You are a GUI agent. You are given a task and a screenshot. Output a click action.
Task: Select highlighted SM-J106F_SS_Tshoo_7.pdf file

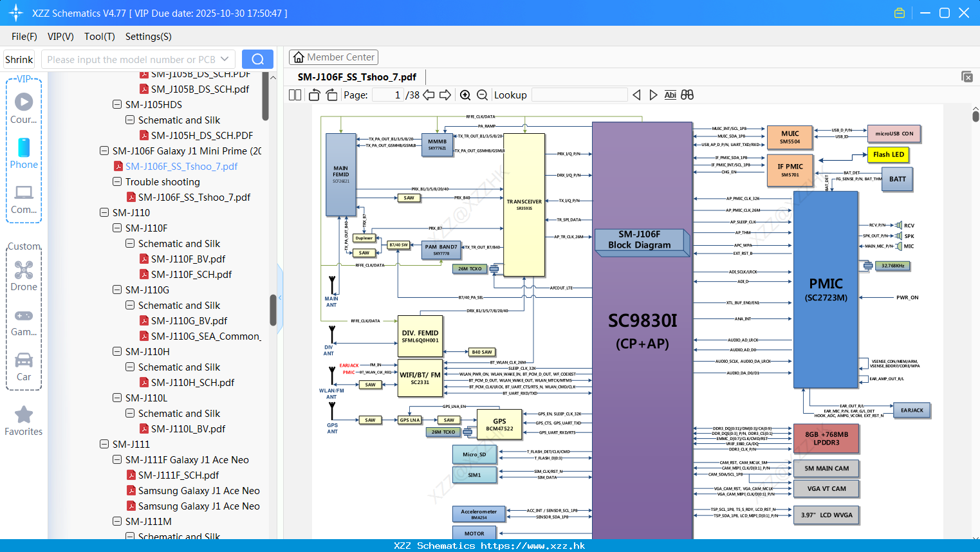[x=181, y=166]
